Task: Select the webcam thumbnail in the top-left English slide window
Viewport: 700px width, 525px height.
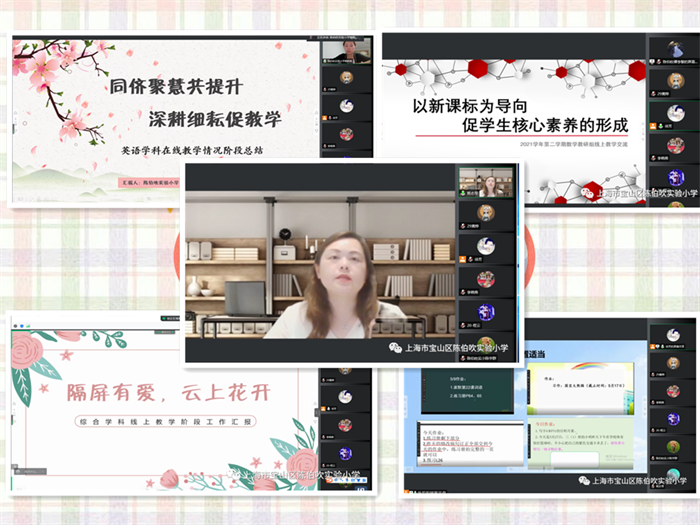Action: click(x=346, y=52)
